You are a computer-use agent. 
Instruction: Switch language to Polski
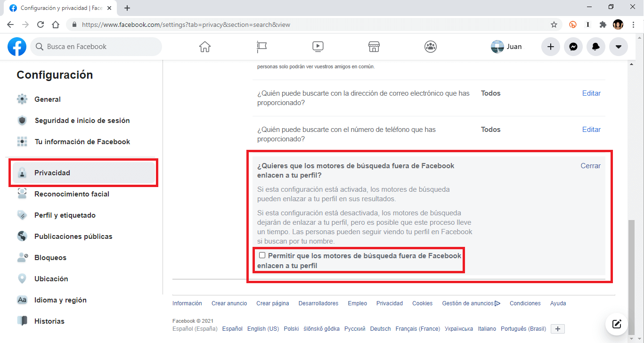pyautogui.click(x=291, y=329)
